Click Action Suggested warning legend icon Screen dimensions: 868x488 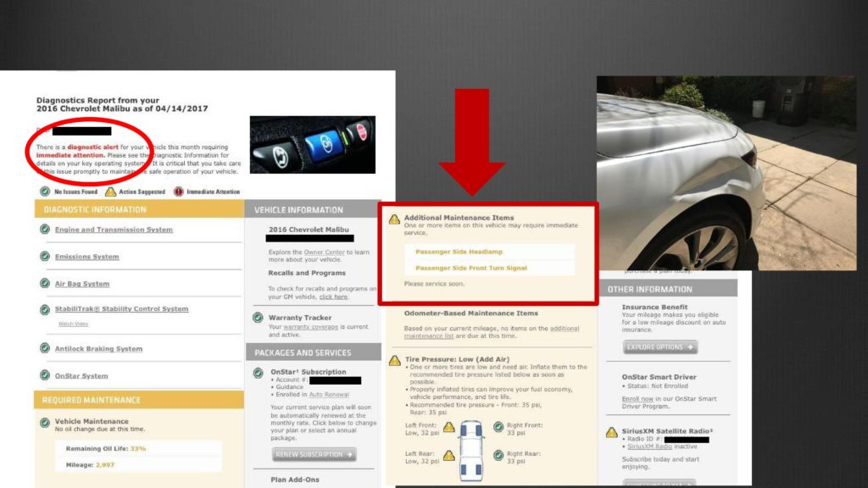[x=111, y=191]
